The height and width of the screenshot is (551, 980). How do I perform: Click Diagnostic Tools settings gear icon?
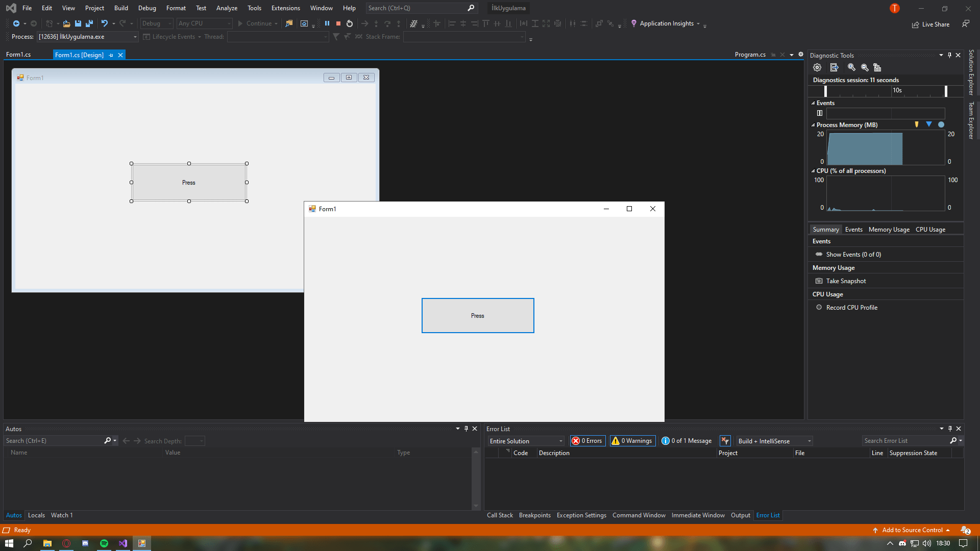point(817,67)
